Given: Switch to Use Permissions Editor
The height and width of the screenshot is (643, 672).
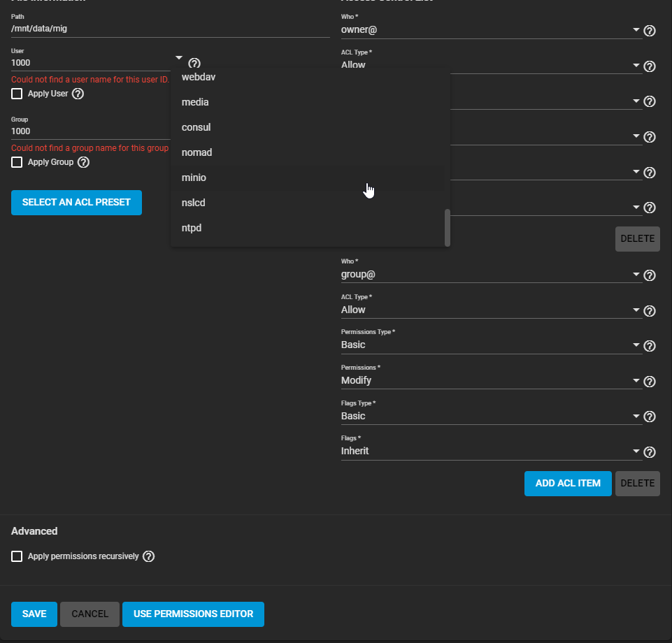Looking at the screenshot, I should tap(193, 614).
